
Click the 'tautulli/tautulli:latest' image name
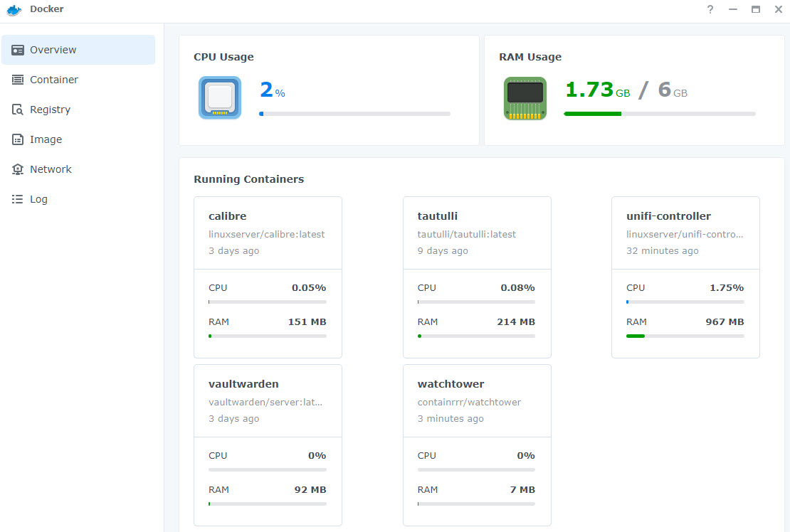click(x=467, y=234)
